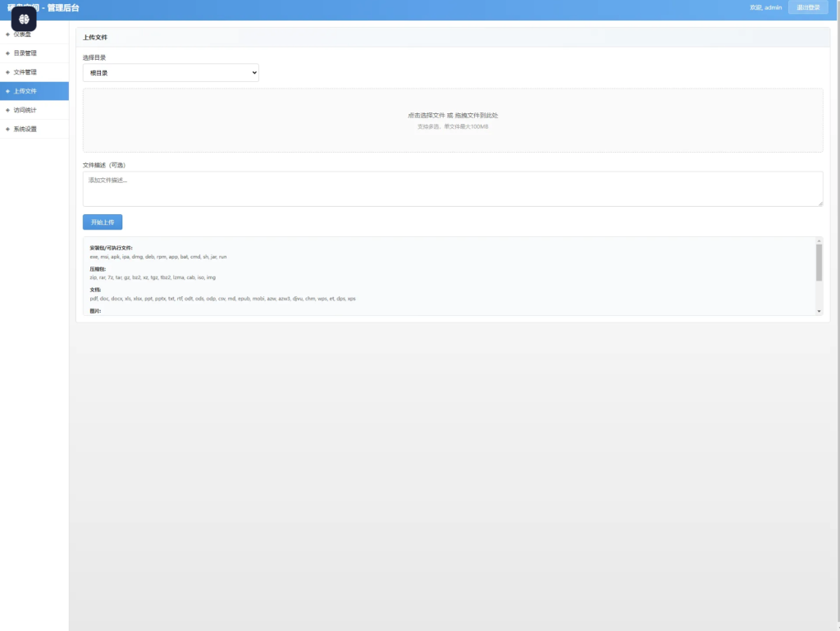This screenshot has width=840, height=631.
Task: Click the 退出登录 logout button
Action: 808,7
